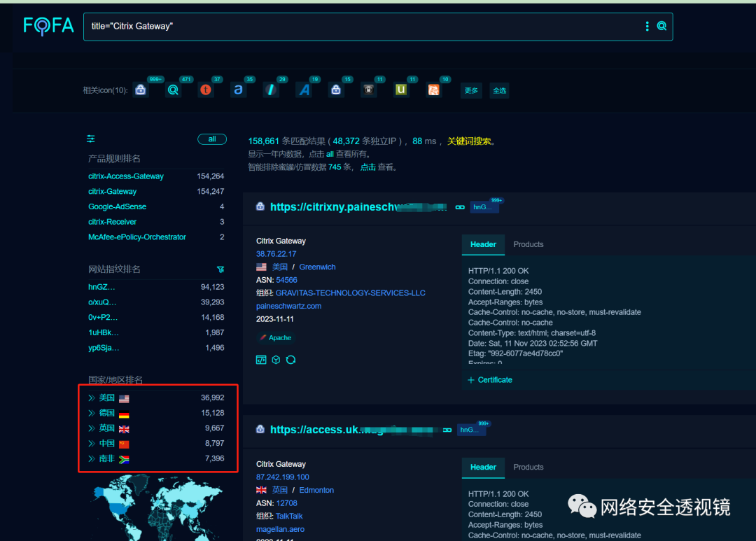Click the cube icon under Apache tag
Viewport: 756px width, 541px height.
coord(276,360)
